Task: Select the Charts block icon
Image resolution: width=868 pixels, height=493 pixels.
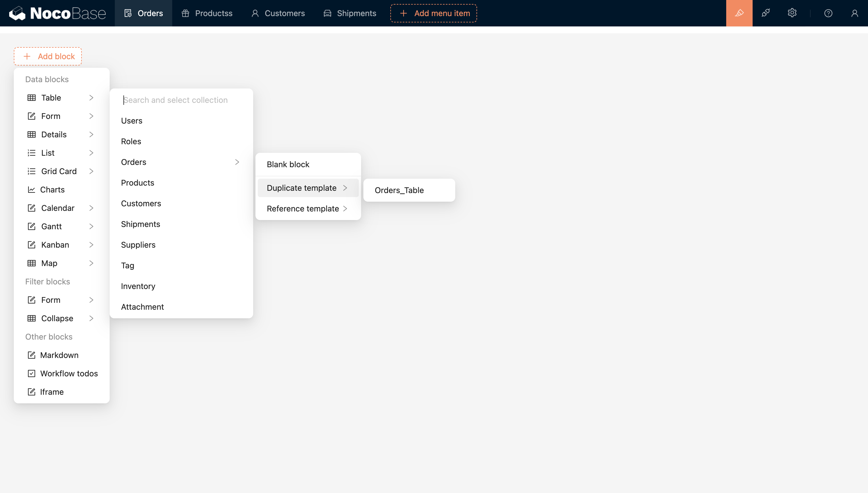Action: coord(32,190)
